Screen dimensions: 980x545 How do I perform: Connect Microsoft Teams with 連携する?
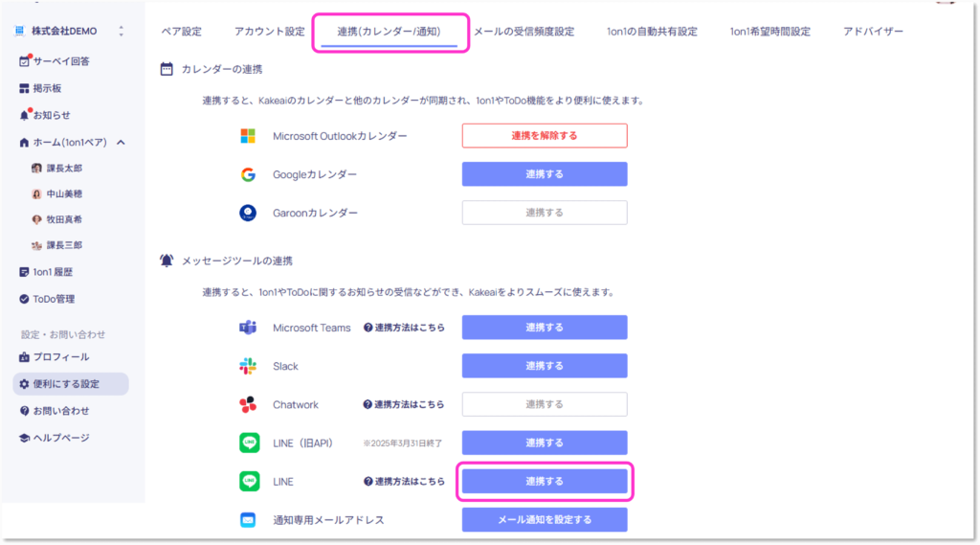[545, 328]
